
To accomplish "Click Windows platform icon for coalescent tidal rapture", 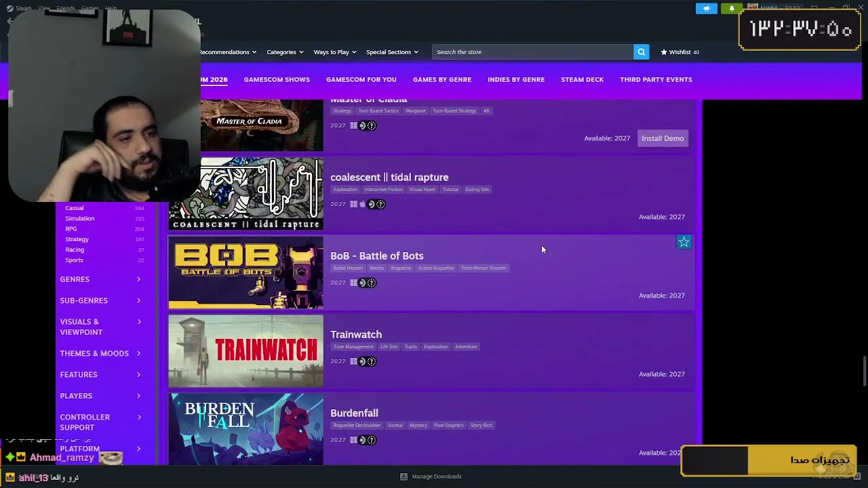I will (353, 204).
